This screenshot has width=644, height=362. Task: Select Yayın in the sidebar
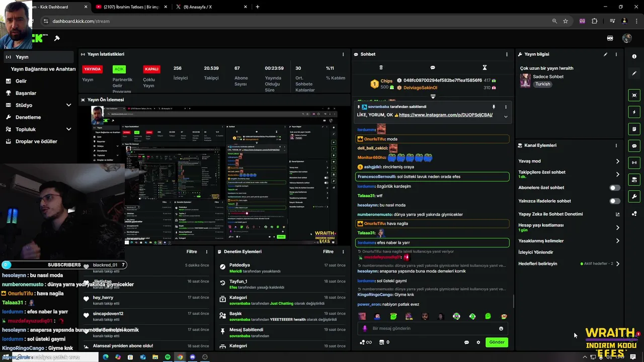point(38,57)
